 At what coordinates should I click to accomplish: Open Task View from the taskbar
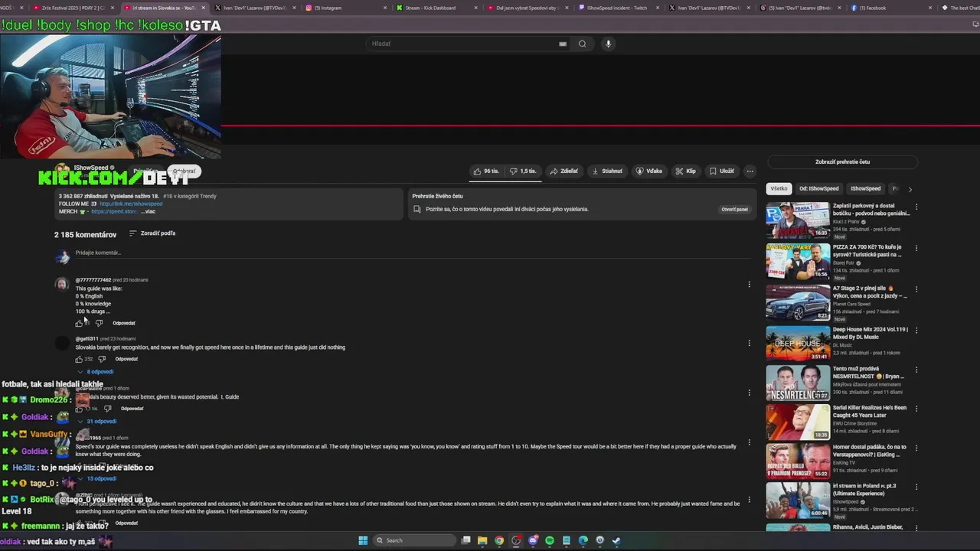point(465,540)
